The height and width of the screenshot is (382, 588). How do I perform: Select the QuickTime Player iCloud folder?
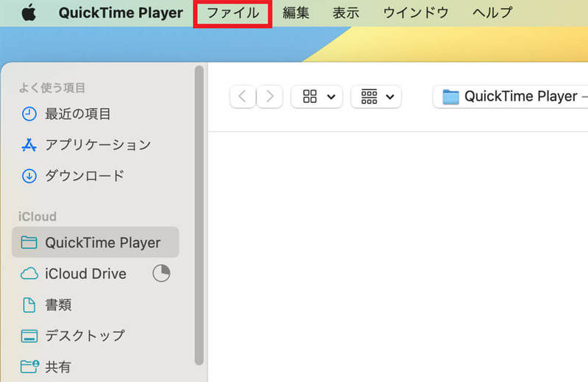[x=95, y=242]
